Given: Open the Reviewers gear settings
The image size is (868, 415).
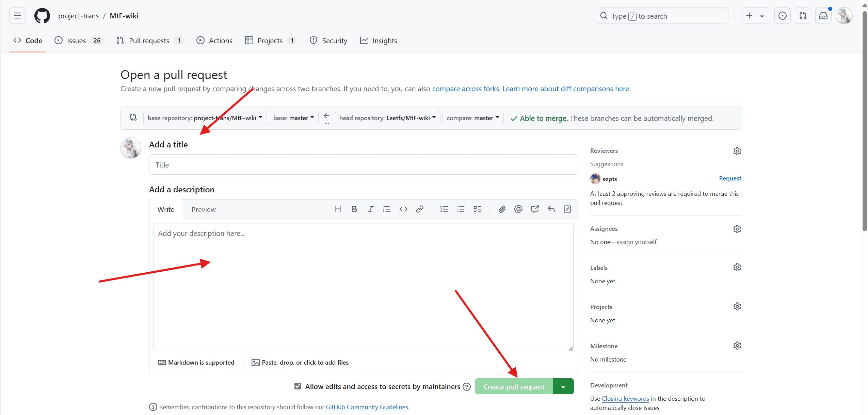Looking at the screenshot, I should tap(737, 151).
